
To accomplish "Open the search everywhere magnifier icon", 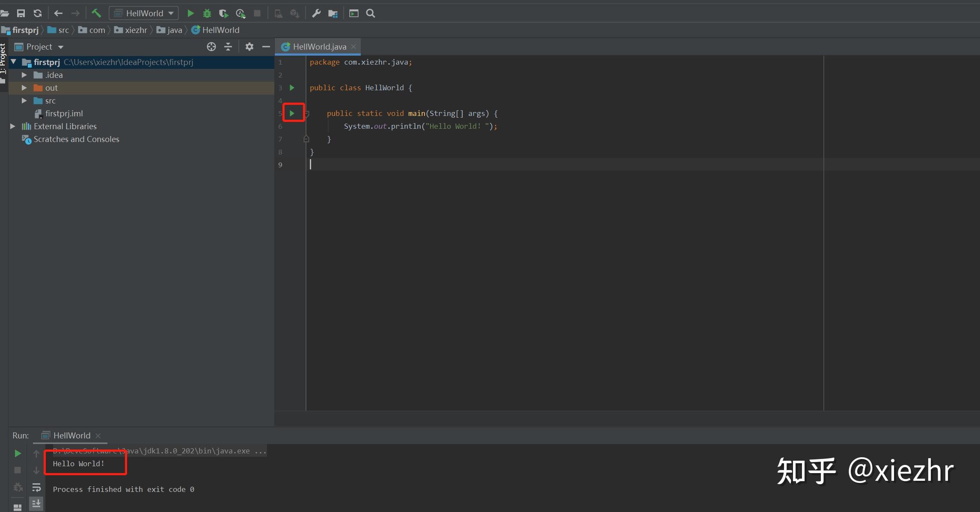I will [x=370, y=13].
